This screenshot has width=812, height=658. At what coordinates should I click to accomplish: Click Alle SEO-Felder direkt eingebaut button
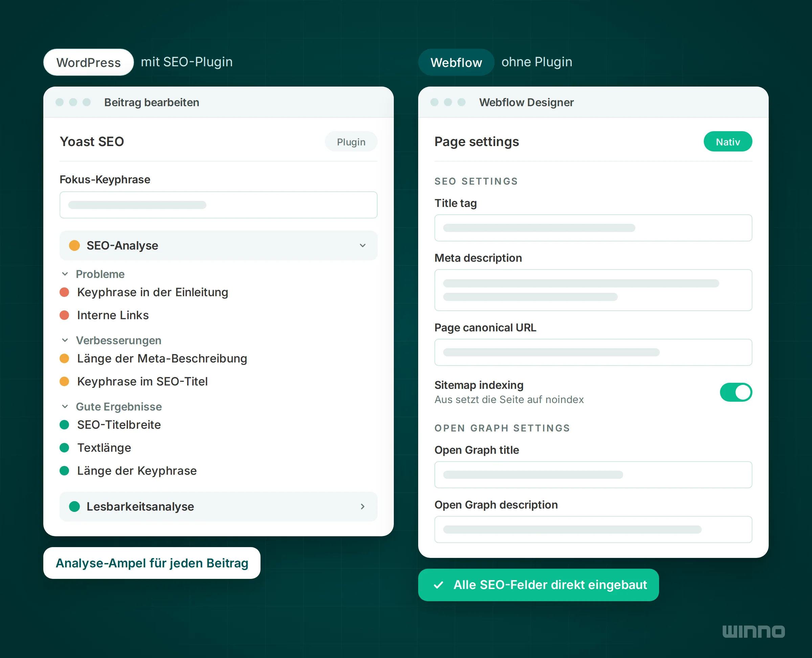pyautogui.click(x=539, y=585)
